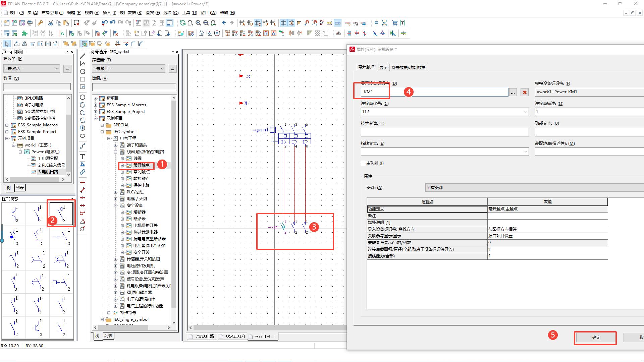644x362 pixels.
Task: Click the Print icon in toolbar
Action: pyautogui.click(x=30, y=23)
